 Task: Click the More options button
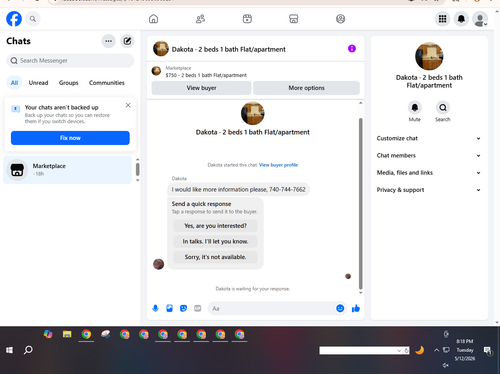click(306, 88)
